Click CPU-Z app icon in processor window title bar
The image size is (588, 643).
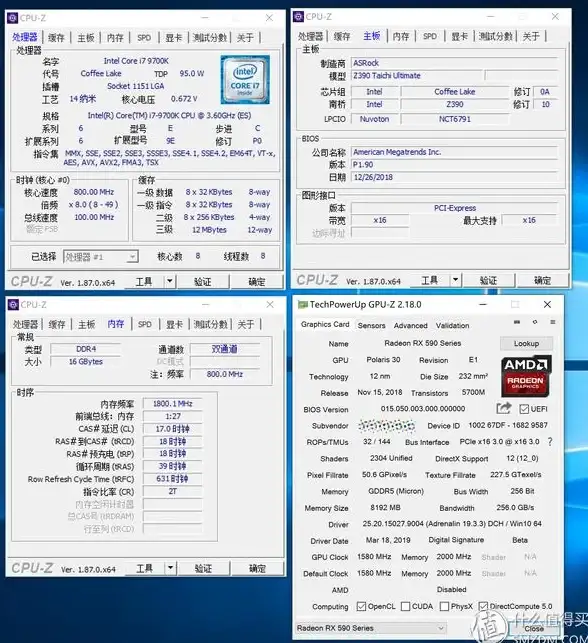[x=13, y=18]
